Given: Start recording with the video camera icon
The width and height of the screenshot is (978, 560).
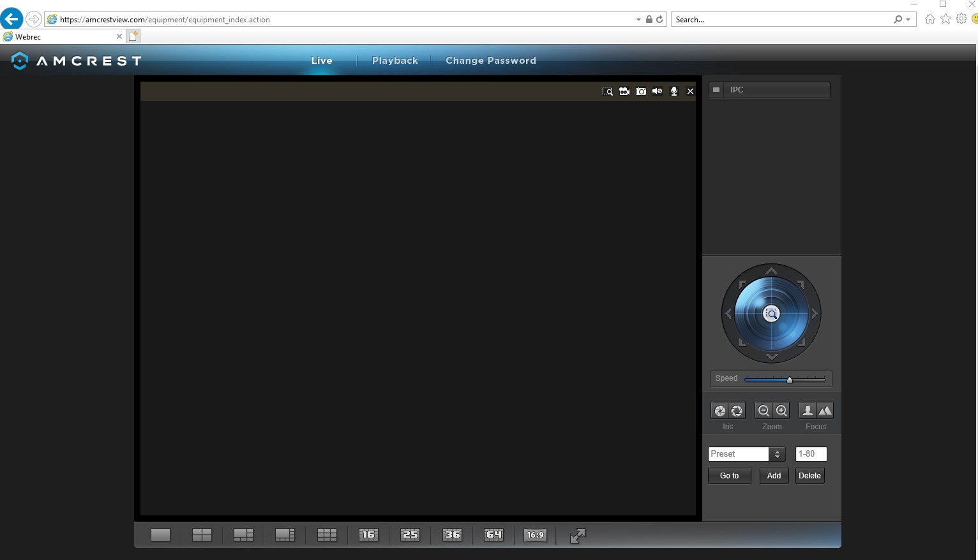Looking at the screenshot, I should coord(624,91).
